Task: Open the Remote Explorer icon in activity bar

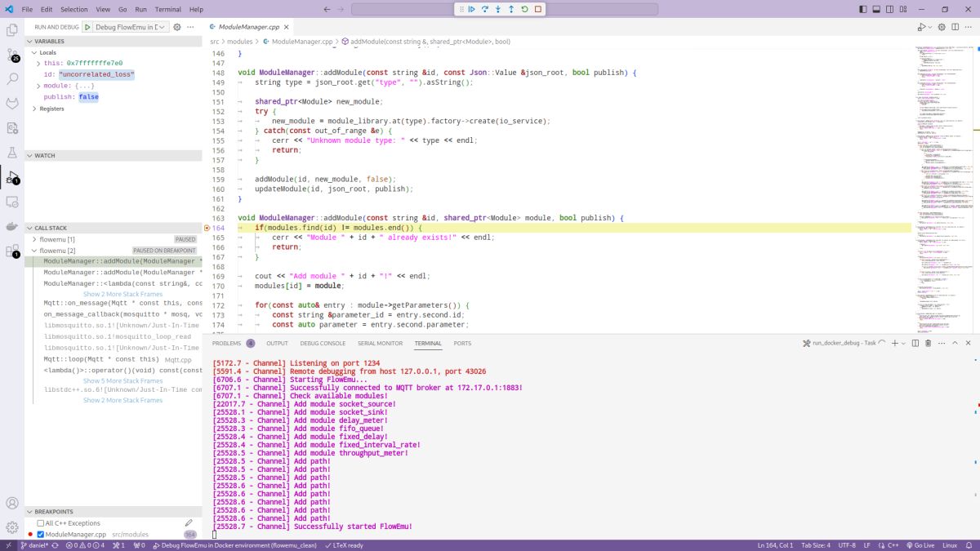Action: click(12, 202)
